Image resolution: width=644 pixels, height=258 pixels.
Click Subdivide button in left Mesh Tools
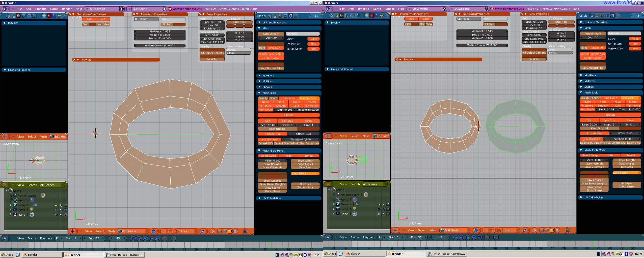(x=289, y=98)
